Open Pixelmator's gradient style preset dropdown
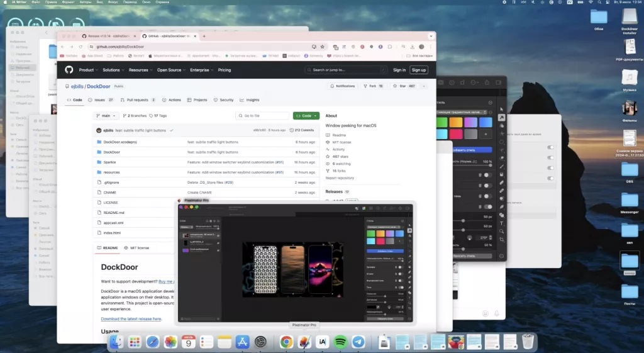Screen dimensions: 644x353 click(x=462, y=112)
